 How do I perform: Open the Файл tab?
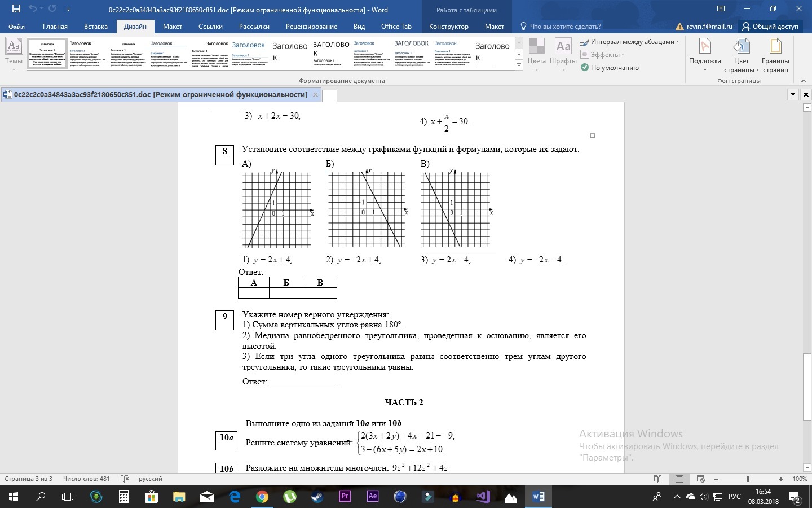pyautogui.click(x=16, y=27)
